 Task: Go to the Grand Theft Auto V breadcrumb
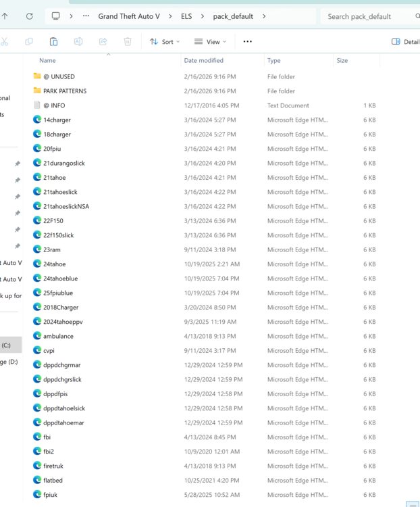(129, 16)
